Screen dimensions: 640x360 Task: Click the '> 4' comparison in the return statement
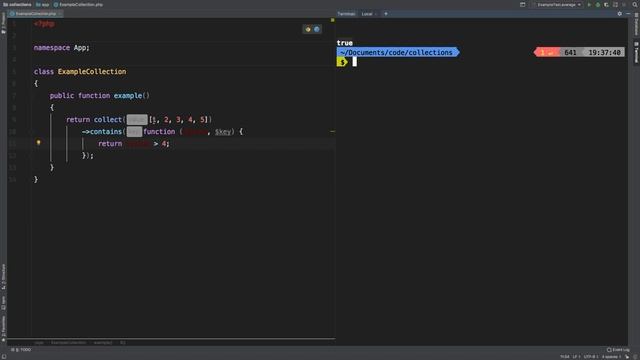pyautogui.click(x=161, y=143)
